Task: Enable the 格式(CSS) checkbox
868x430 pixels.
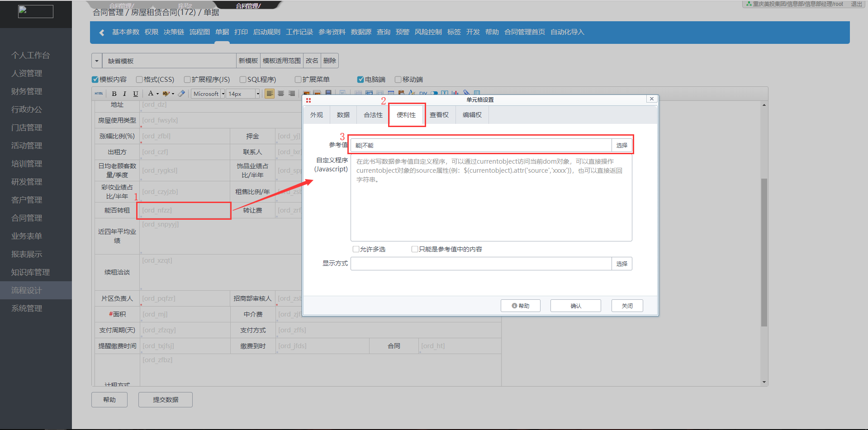Action: tap(139, 80)
